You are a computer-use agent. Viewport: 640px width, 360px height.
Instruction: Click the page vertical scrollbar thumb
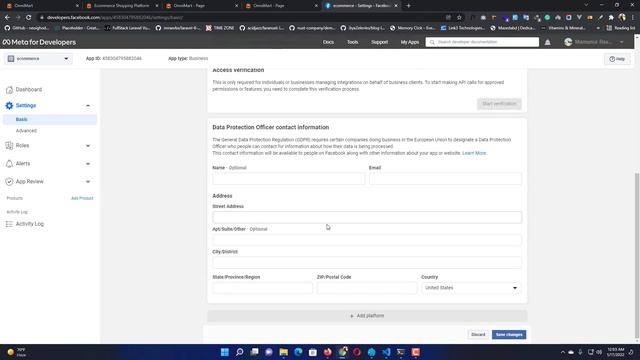637,255
